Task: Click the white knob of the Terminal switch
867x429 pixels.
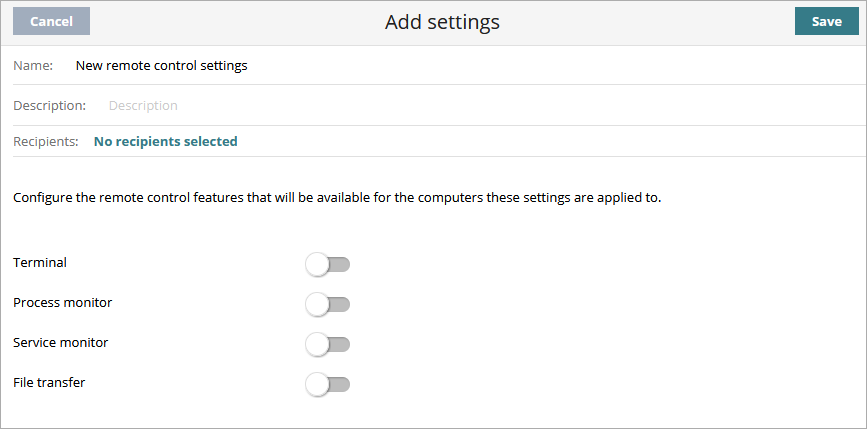Action: click(318, 264)
